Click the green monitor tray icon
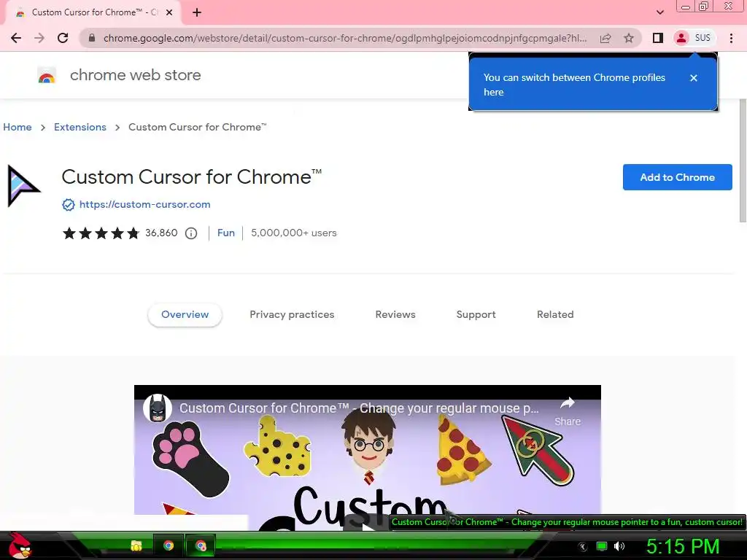 point(602,546)
